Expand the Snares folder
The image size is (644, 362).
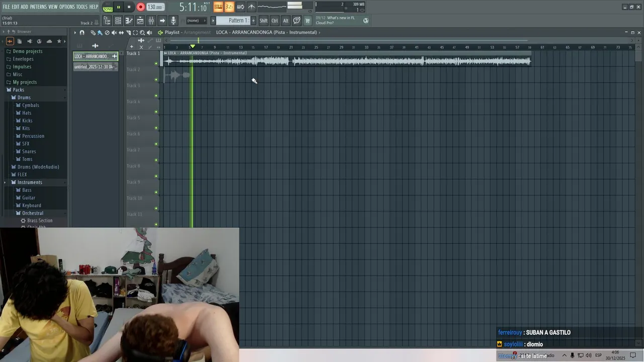click(x=29, y=151)
